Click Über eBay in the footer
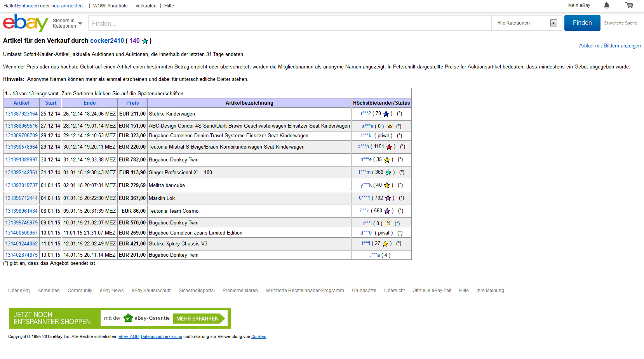This screenshot has width=644, height=359. click(19, 291)
